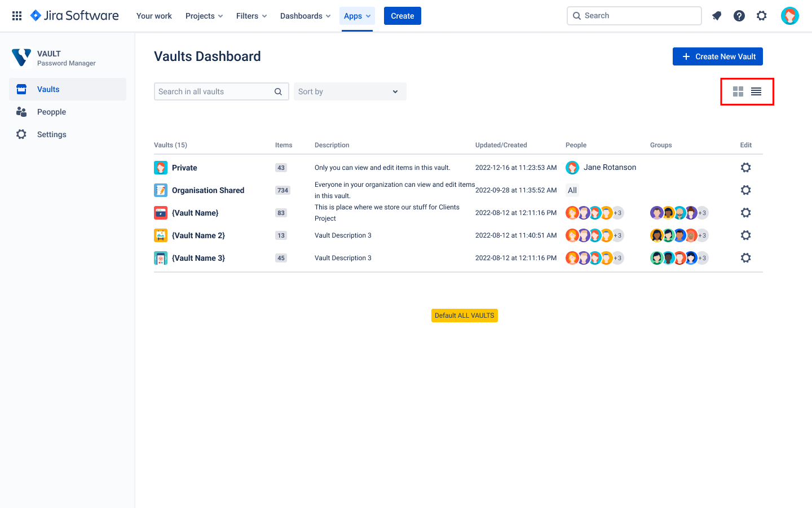
Task: Click the yellow Default ALL VAULTS label
Action: point(464,316)
